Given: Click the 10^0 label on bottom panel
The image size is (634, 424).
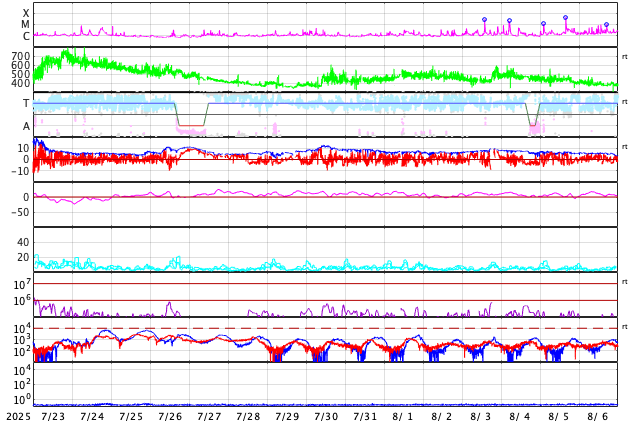Looking at the screenshot, I should tap(22, 400).
